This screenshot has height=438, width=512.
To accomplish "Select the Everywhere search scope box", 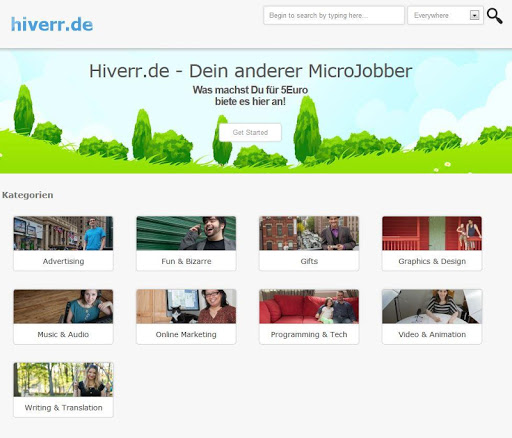I will tap(445, 15).
